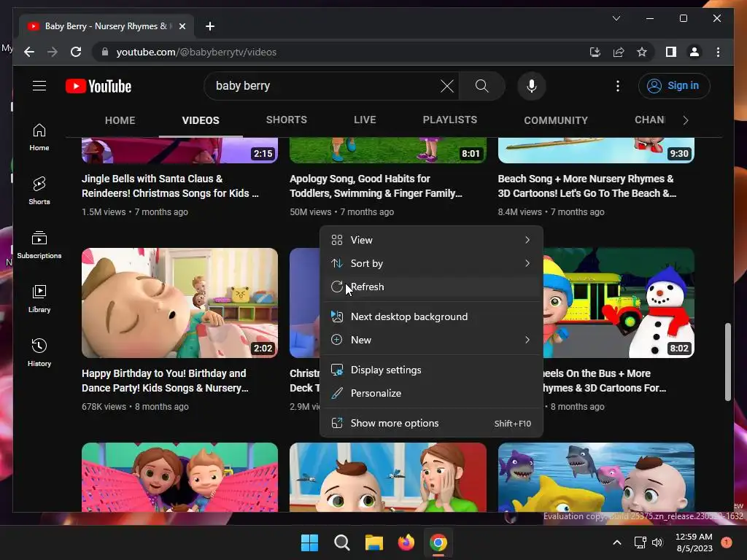Screen dimensions: 747x560
Task: Open YouTube settings three-dot menu
Action: click(618, 86)
